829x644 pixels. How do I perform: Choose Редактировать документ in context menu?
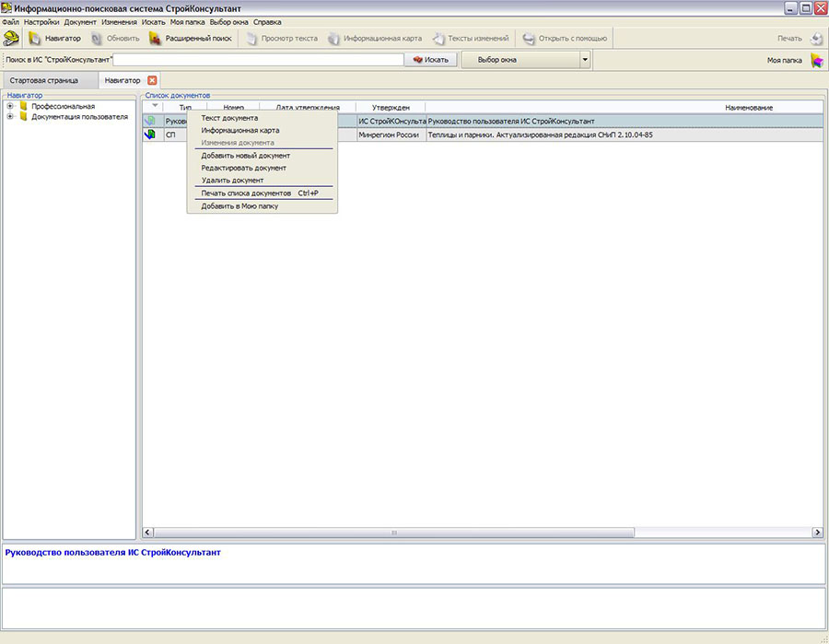[263, 168]
